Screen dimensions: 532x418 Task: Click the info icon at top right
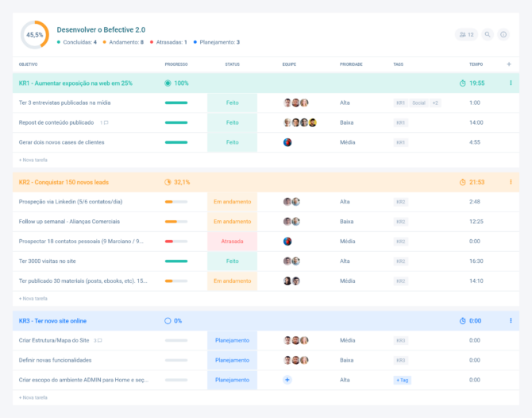click(503, 35)
